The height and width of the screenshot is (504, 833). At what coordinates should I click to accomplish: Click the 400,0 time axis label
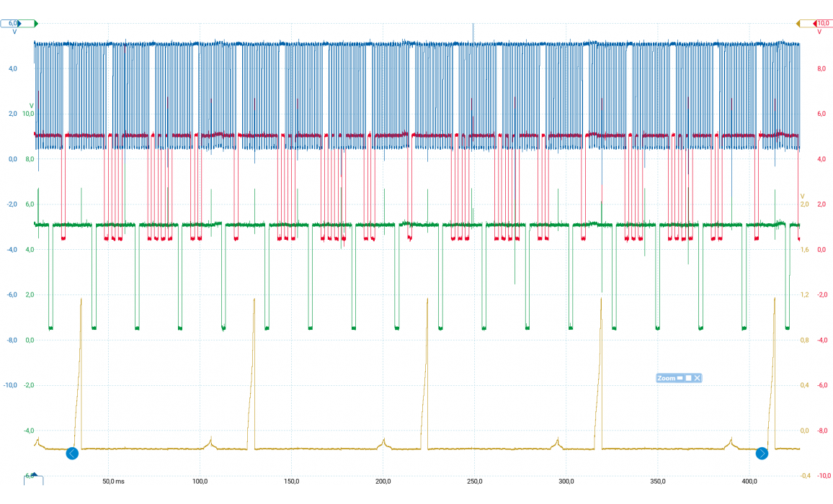coord(749,481)
